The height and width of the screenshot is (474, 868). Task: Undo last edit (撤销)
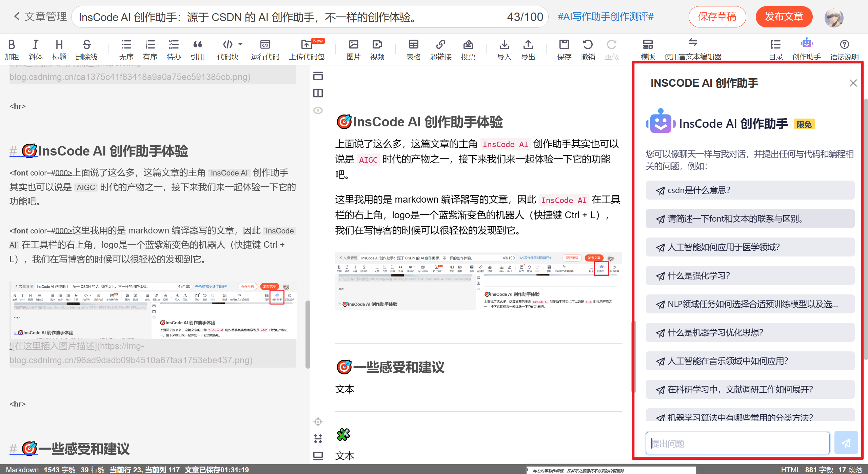(588, 49)
